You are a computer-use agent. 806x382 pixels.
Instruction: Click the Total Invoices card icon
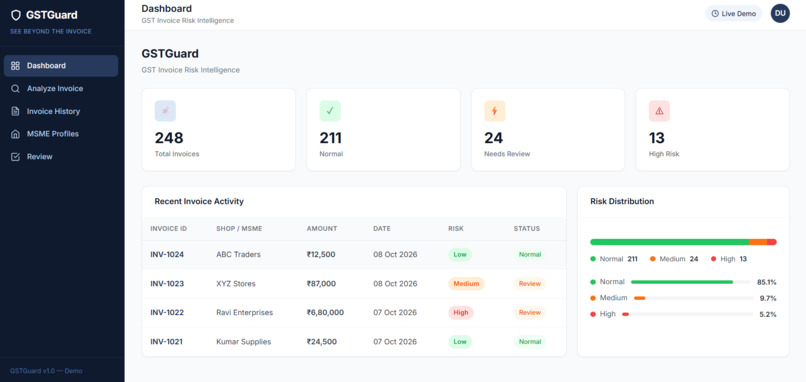(165, 111)
